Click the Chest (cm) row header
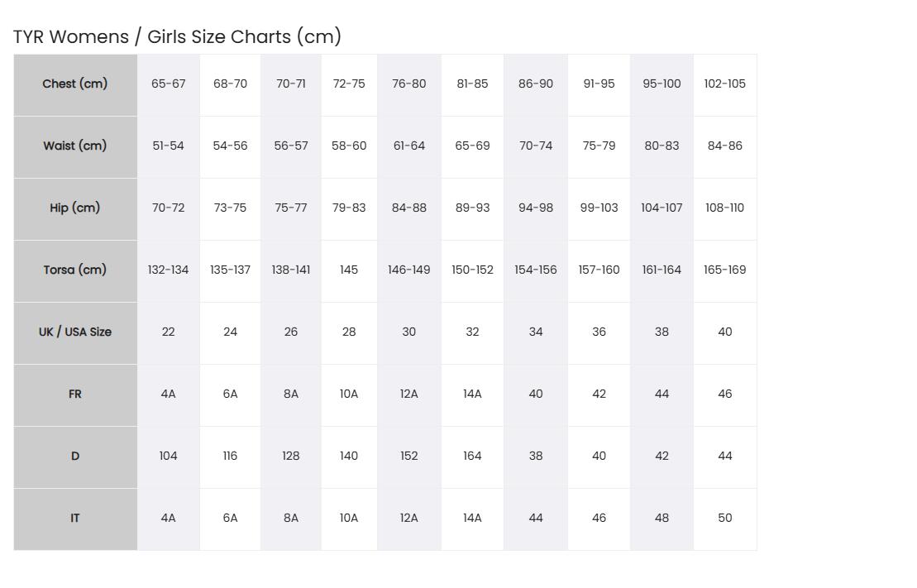Image resolution: width=917 pixels, height=588 pixels. click(x=75, y=85)
